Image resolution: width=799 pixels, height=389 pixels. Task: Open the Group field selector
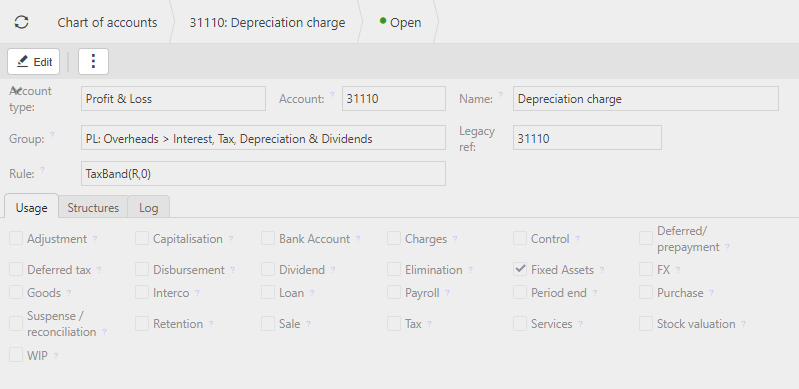[x=263, y=138]
